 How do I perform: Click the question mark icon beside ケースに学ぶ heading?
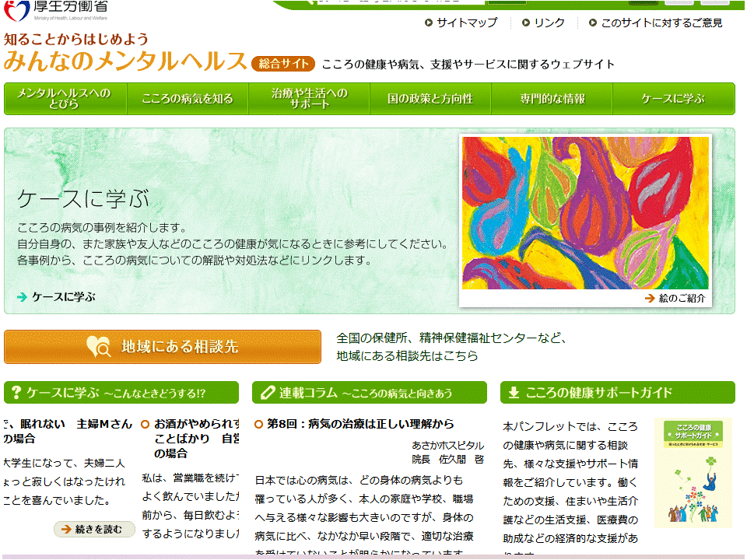point(16,393)
